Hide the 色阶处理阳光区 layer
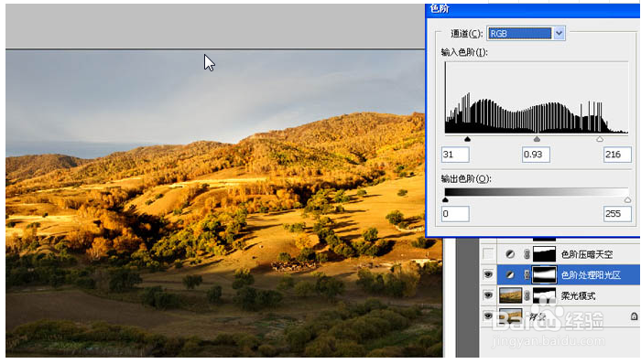The height and width of the screenshot is (364, 641). pos(488,274)
